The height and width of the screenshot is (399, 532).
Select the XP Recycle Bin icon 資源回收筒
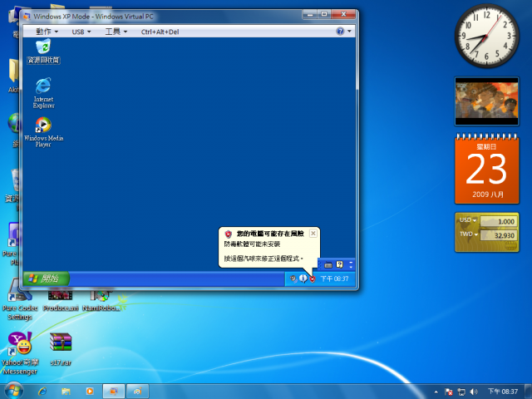click(43, 52)
